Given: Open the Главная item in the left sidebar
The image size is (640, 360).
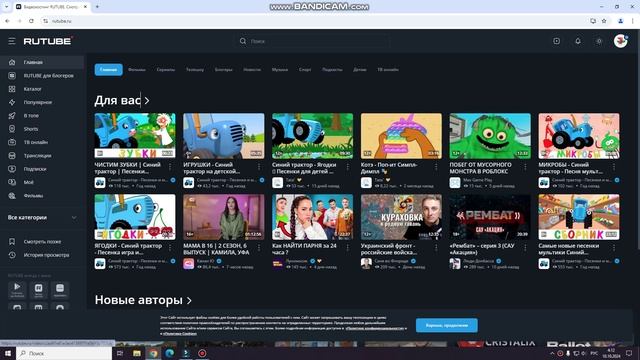Looking at the screenshot, I should [42, 62].
